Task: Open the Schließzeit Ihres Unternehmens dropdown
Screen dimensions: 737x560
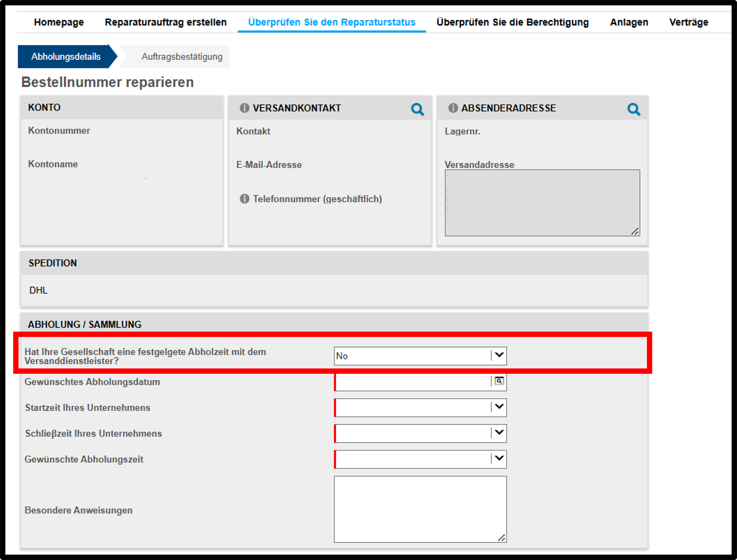Action: click(x=420, y=433)
